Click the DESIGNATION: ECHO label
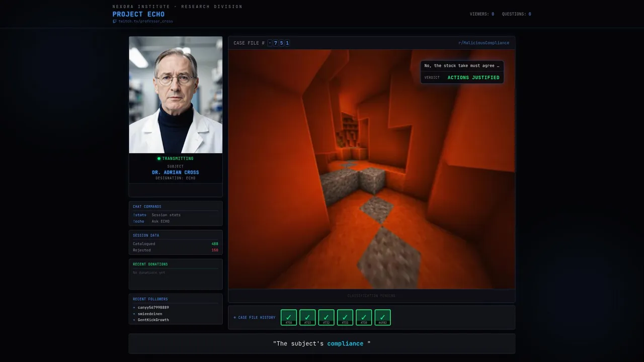Screen dimensions: 644x362 click(176, 178)
